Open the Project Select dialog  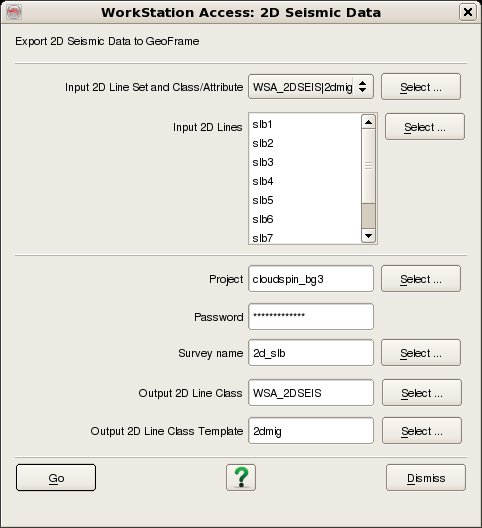(421, 279)
